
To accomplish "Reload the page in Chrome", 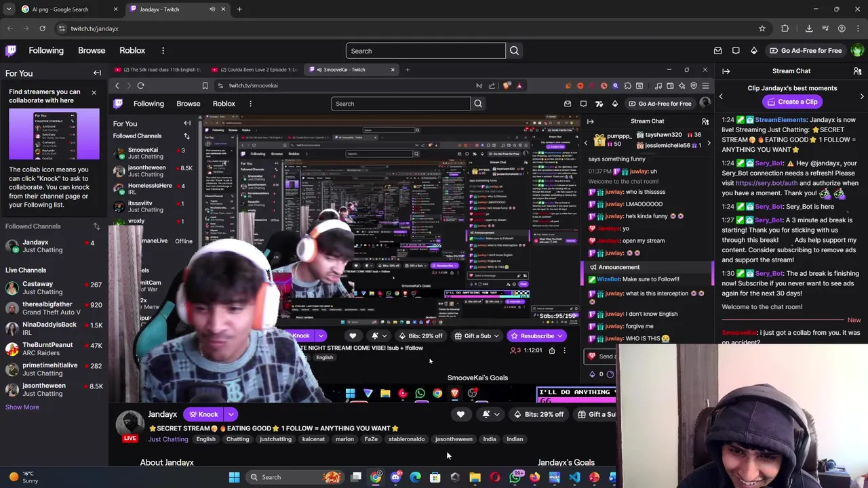I will [x=42, y=28].
